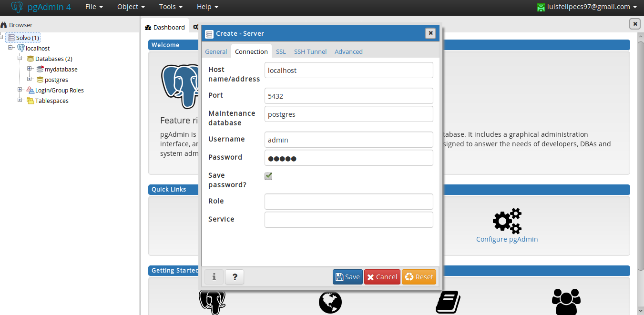Screen dimensions: 644x315
Task: Click the Create - Server dialog title icon
Action: point(209,34)
